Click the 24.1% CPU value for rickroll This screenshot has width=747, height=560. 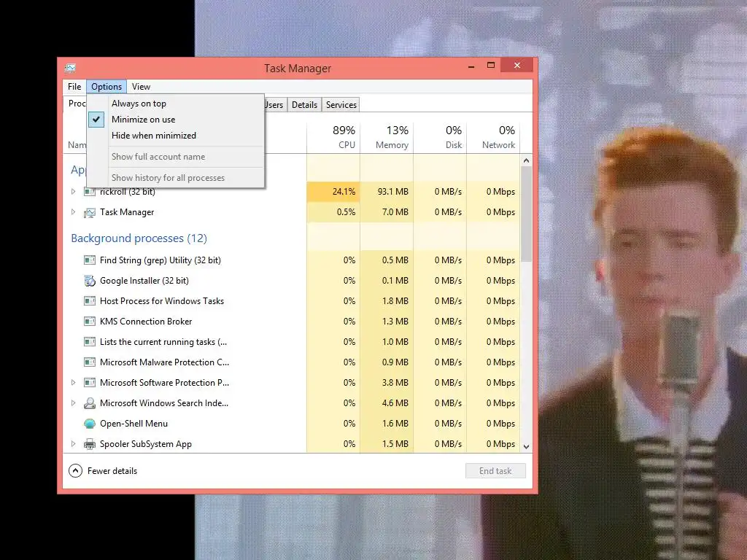coord(344,192)
